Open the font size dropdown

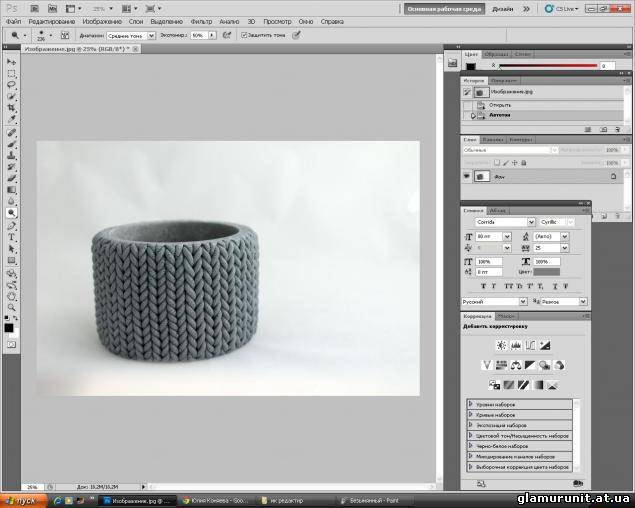pos(507,236)
